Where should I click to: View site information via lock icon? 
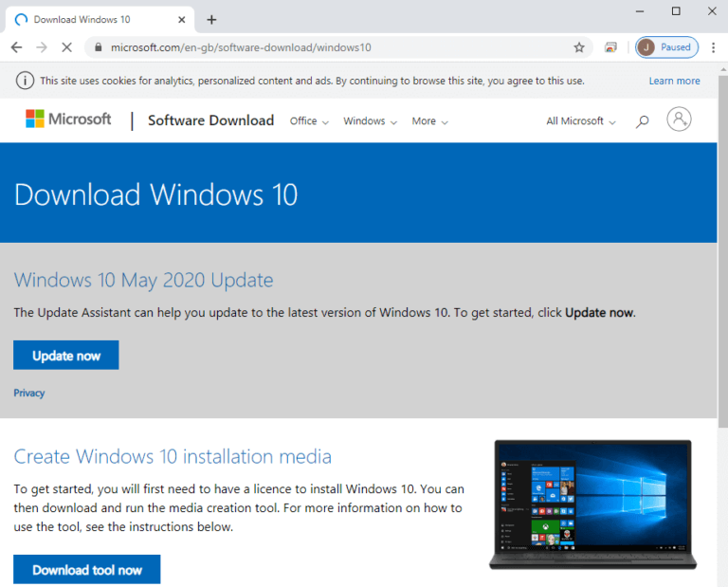tap(98, 47)
